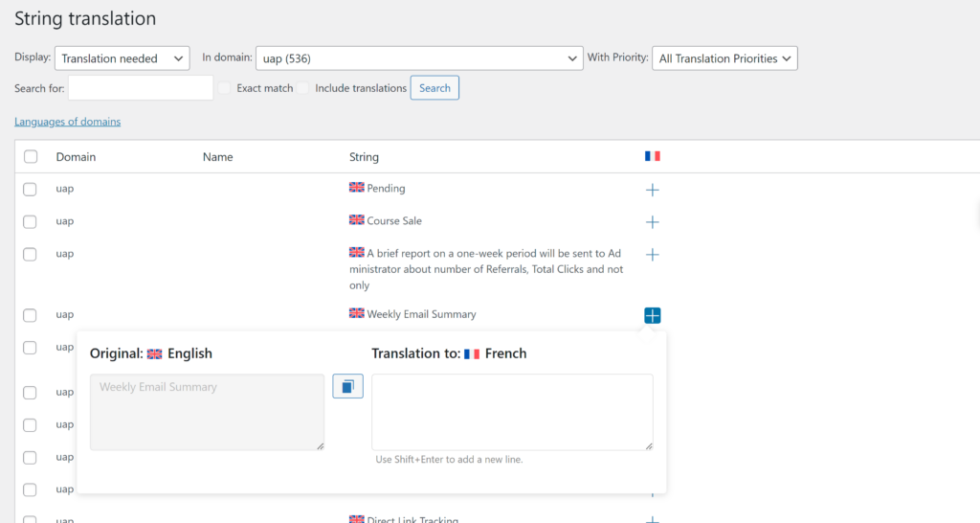
Task: Click the plus icon for Course Sale
Action: click(x=652, y=222)
